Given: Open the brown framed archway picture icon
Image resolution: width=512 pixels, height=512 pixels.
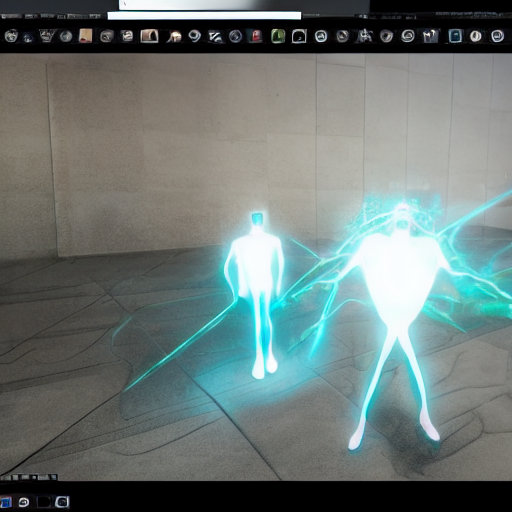Looking at the screenshot, I should click(149, 36).
